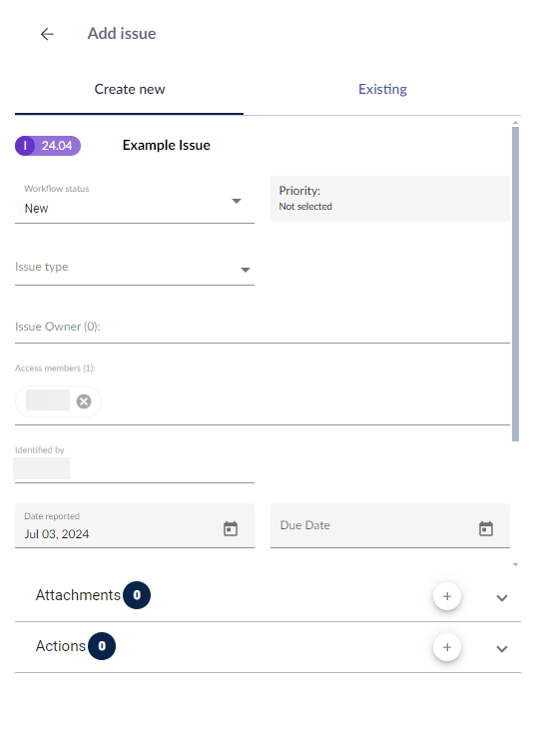
Task: Open the Workflow status dropdown
Action: coord(135,202)
